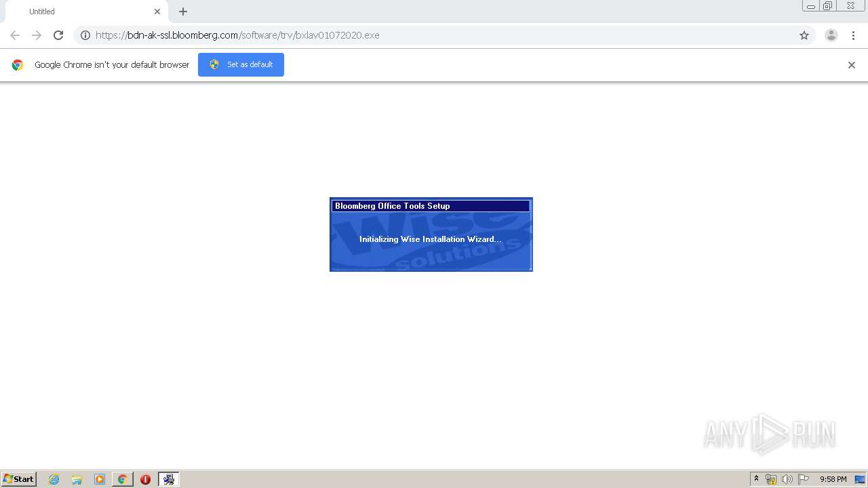Click the Show desktop button
Screen dimensions: 868x488
[861, 479]
